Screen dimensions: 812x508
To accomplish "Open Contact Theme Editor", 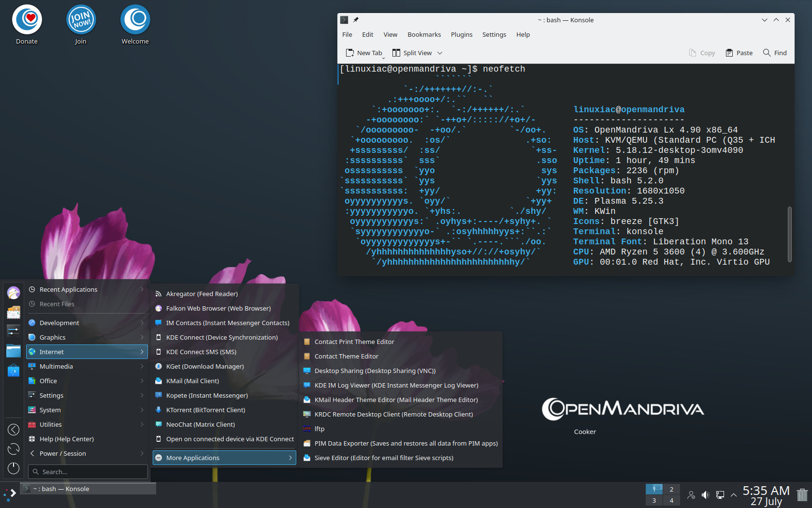I will point(401,356).
